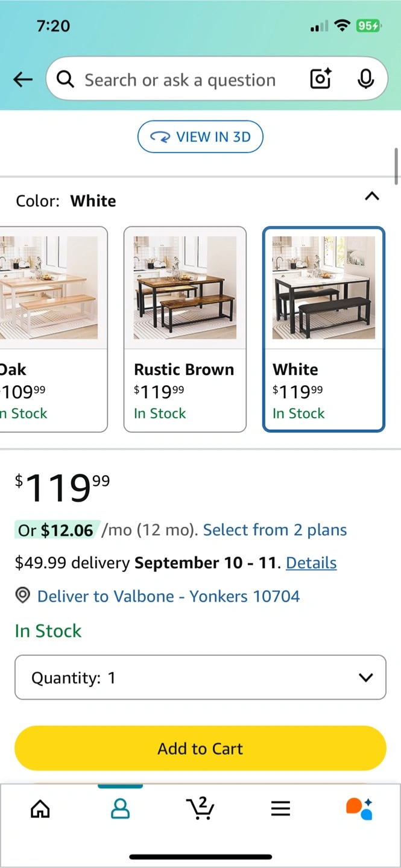The image size is (401, 868).
Task: Tap the delivery location pin icon
Action: pyautogui.click(x=23, y=596)
